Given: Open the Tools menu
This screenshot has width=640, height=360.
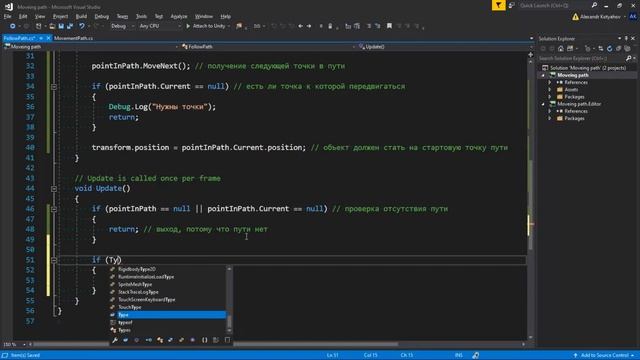Looking at the screenshot, I should pyautogui.click(x=141, y=16).
